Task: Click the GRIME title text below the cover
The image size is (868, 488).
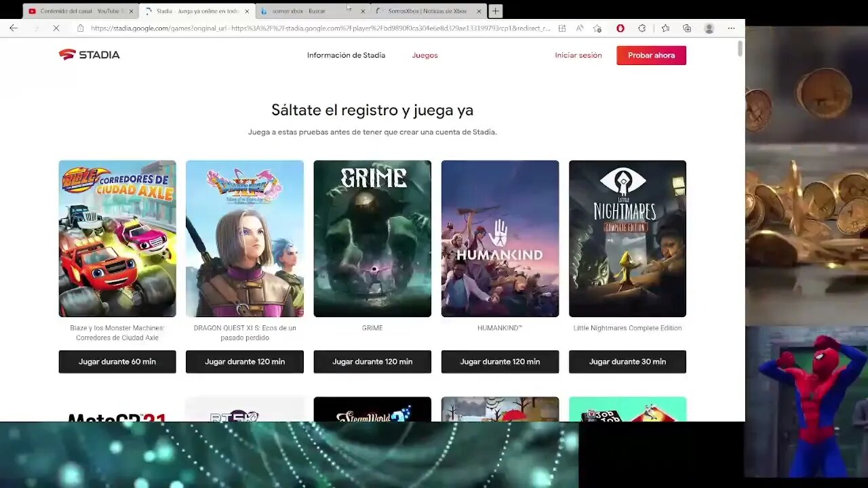Action: [x=372, y=328]
